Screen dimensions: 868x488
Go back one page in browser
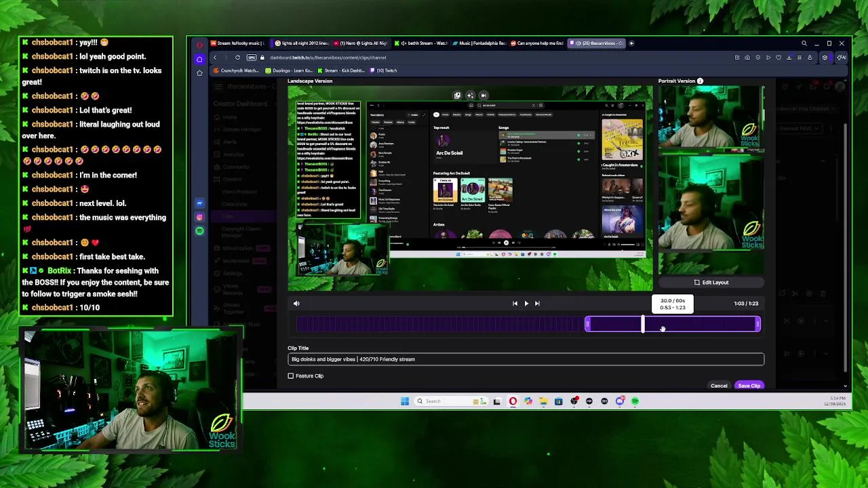215,58
